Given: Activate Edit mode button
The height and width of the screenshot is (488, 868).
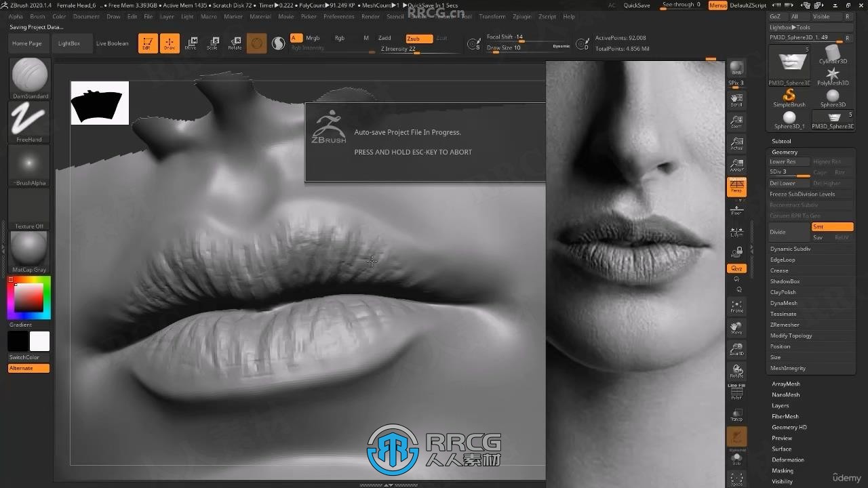Looking at the screenshot, I should 148,43.
